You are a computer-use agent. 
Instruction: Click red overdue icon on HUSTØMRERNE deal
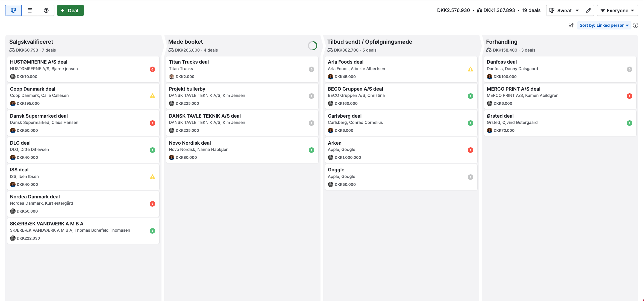152,69
